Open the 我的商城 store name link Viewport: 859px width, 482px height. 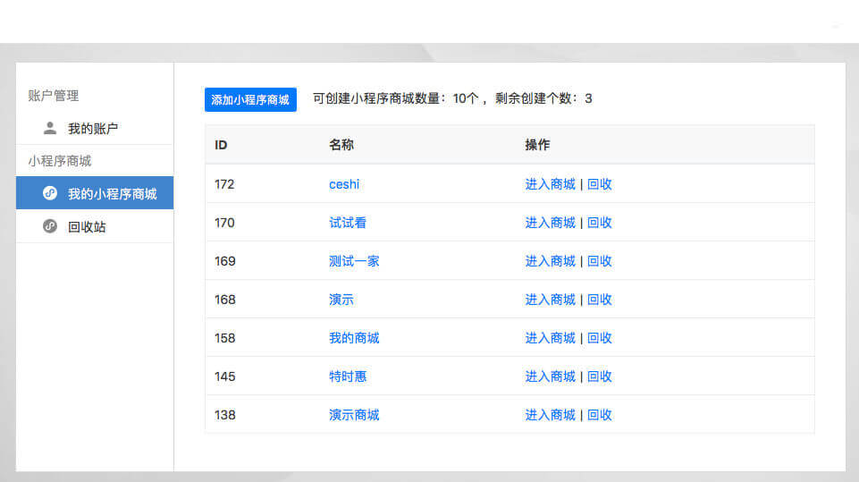(x=354, y=338)
